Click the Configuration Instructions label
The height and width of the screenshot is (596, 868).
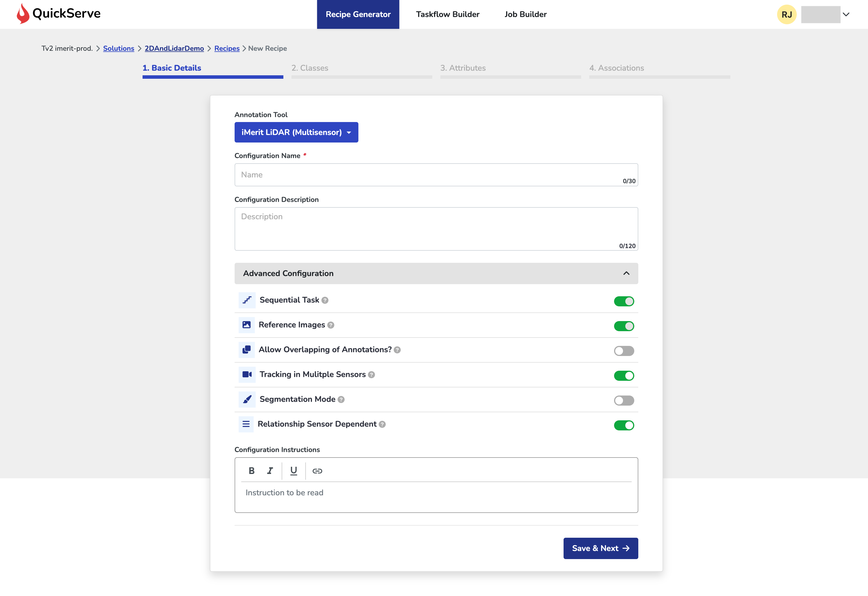click(277, 450)
